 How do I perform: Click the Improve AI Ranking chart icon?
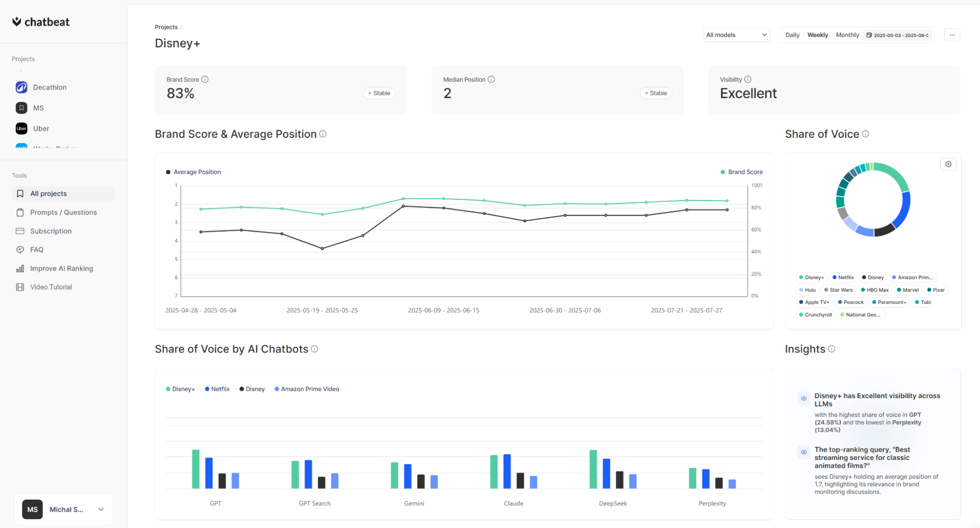point(20,268)
